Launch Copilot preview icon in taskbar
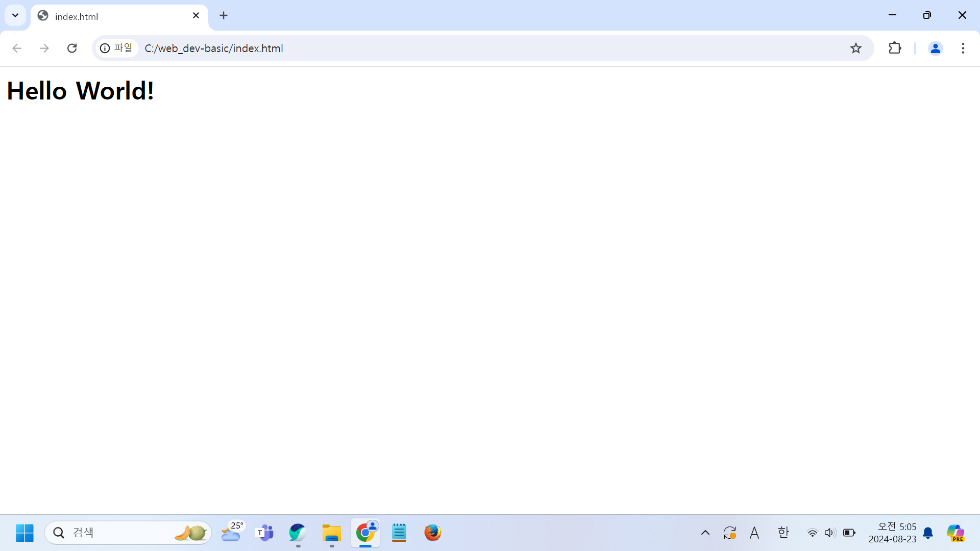This screenshot has height=551, width=980. click(955, 533)
